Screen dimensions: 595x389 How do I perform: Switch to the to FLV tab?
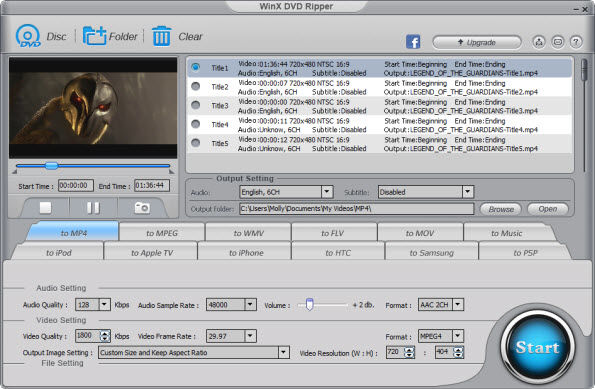(333, 233)
